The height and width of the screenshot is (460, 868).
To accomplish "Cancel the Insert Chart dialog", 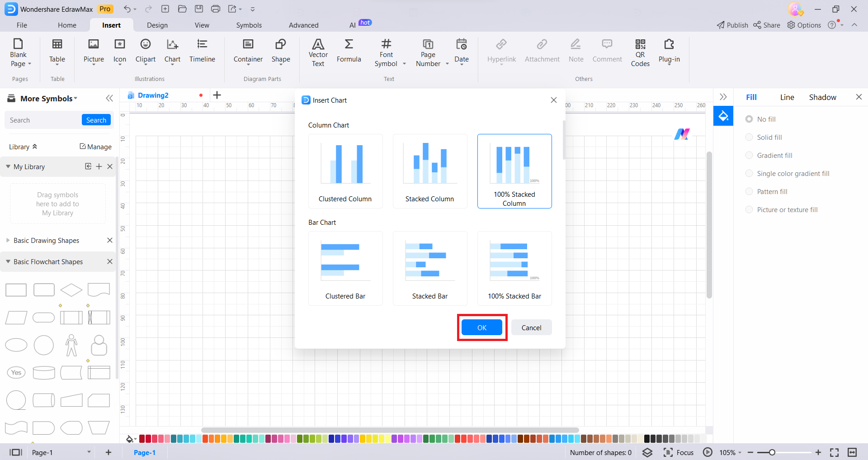I will pyautogui.click(x=532, y=327).
